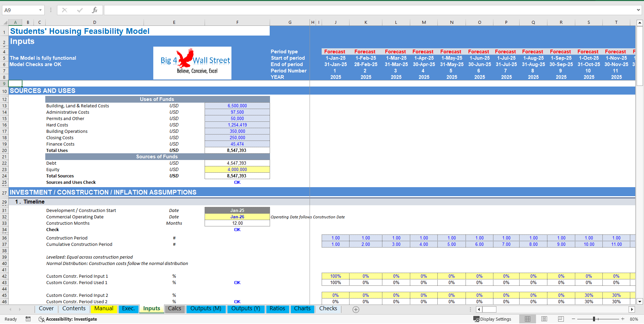
Task: Switch to Normal view icon
Action: pyautogui.click(x=528, y=319)
